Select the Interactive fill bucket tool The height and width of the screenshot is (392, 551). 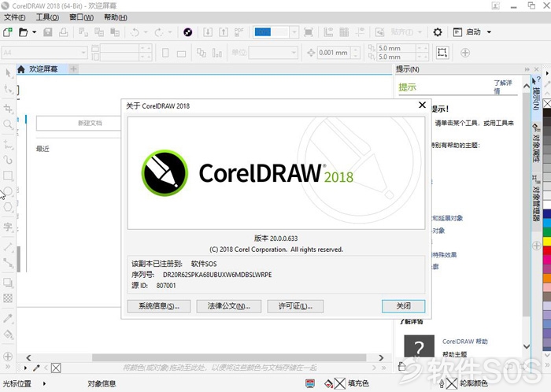pyautogui.click(x=8, y=334)
